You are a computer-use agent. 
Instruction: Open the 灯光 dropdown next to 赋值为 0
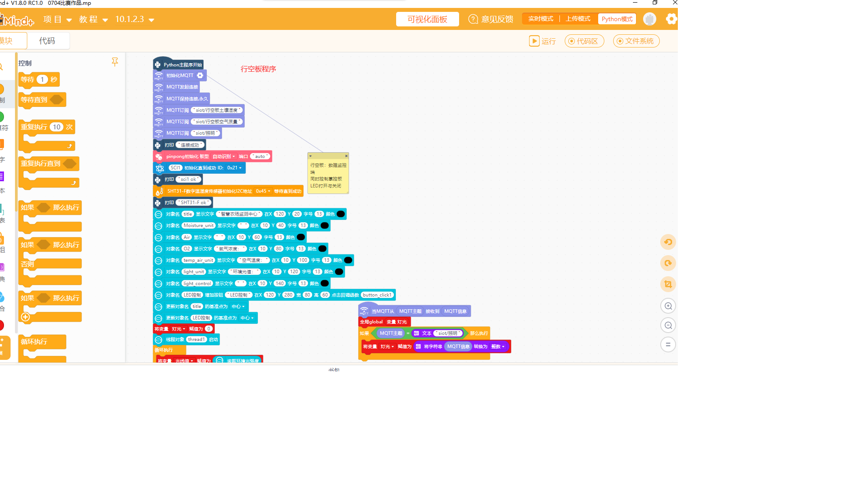[179, 329]
